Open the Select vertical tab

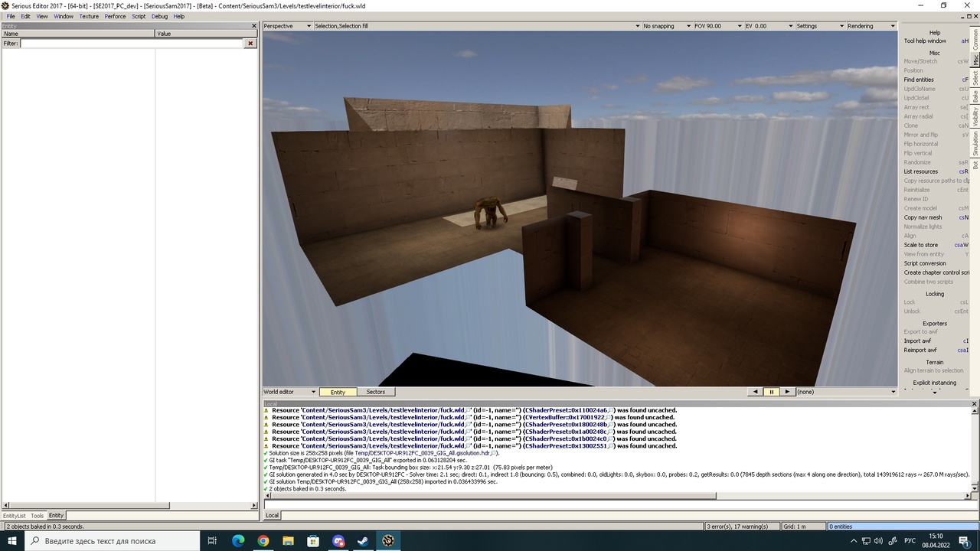coord(975,78)
